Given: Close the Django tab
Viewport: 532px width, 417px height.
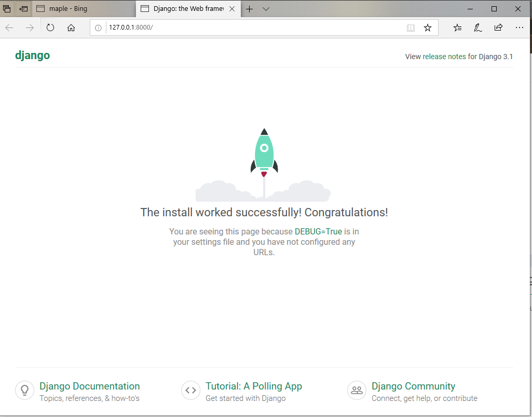Looking at the screenshot, I should coord(232,9).
